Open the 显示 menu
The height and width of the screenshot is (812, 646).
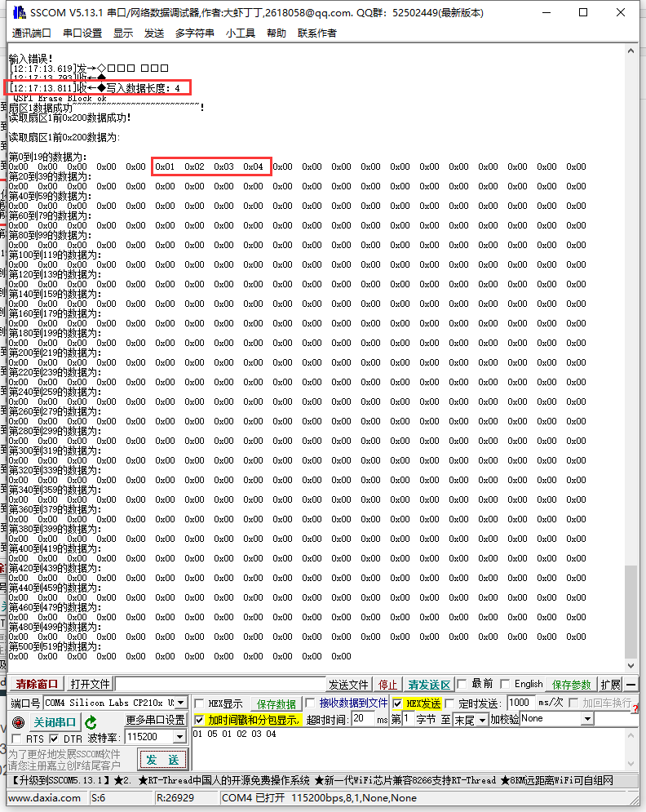(x=123, y=33)
